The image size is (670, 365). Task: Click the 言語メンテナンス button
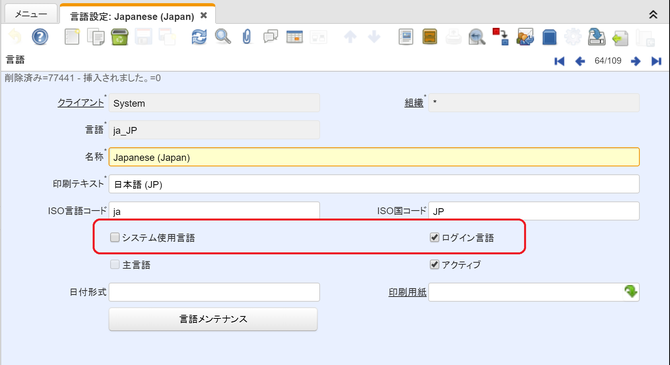[x=213, y=319]
